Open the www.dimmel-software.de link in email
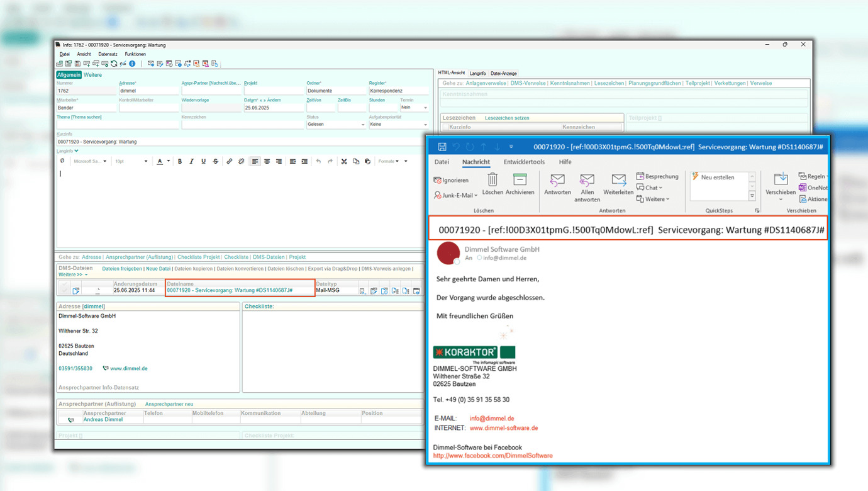868x491 pixels. tap(503, 428)
